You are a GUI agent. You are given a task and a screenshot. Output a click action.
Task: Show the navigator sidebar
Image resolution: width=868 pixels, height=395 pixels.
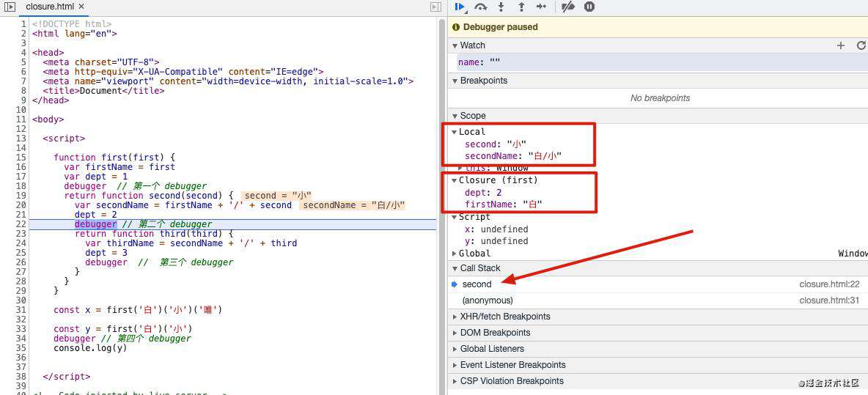pos(10,7)
